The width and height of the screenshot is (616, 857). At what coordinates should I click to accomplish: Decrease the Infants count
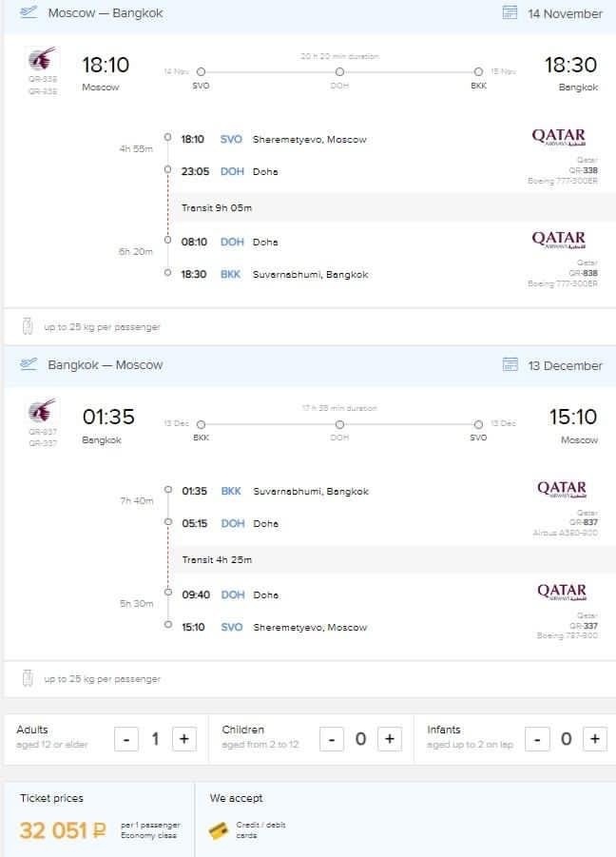[x=537, y=739]
